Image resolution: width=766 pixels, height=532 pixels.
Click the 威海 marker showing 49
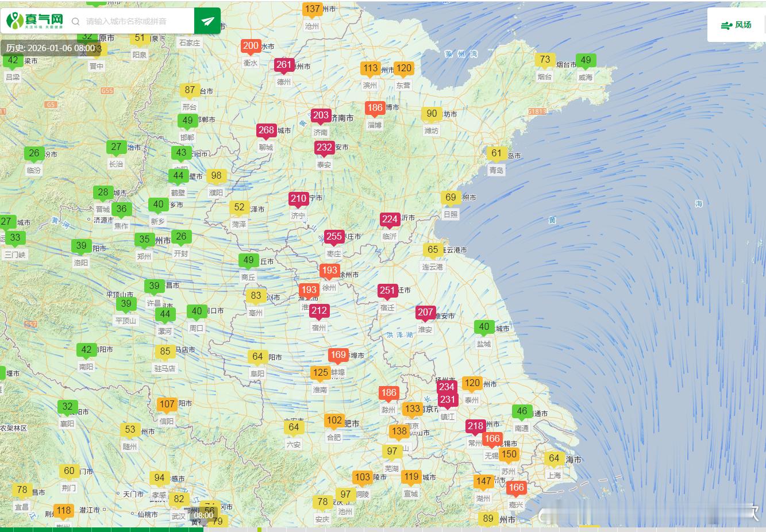pos(586,60)
